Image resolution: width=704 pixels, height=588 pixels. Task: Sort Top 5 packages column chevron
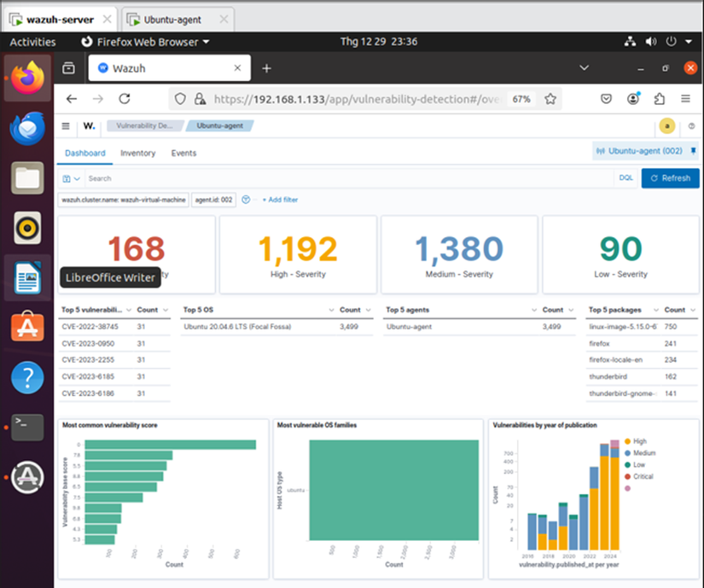pos(656,310)
